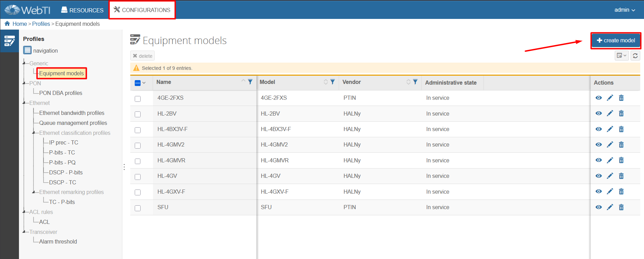Open the CONFIGURATIONS menu

click(x=142, y=10)
